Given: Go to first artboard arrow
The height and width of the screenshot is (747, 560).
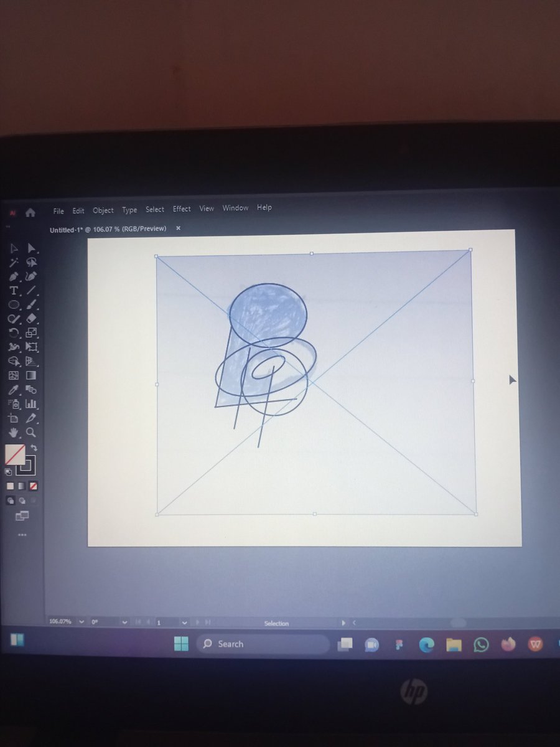Looking at the screenshot, I should [138, 622].
